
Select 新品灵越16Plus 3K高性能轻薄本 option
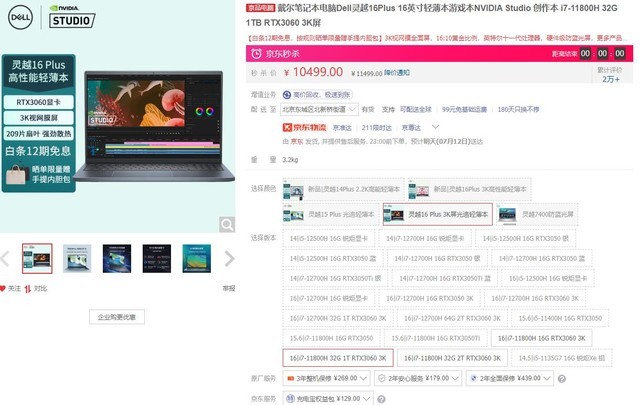click(470, 189)
